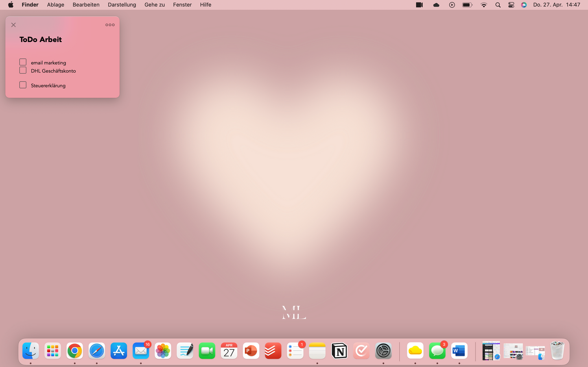Check off the email marketing task
The width and height of the screenshot is (588, 367).
click(x=23, y=62)
